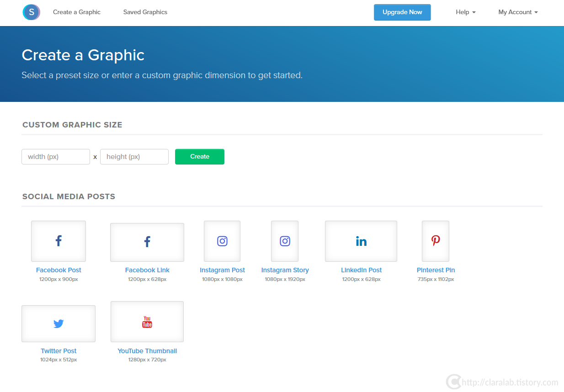Open the LinkedIn Post text link
Viewport: 564px width, 392px height.
[361, 270]
